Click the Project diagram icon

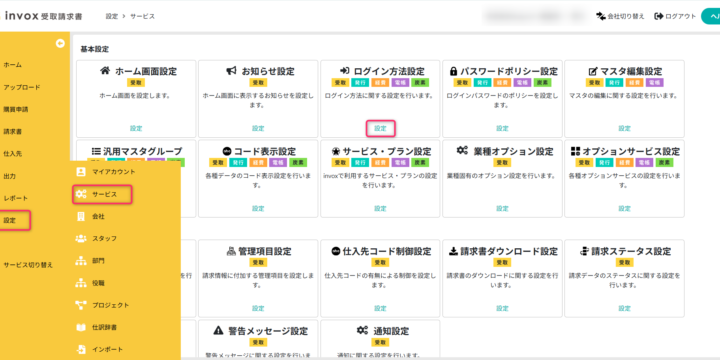81,305
